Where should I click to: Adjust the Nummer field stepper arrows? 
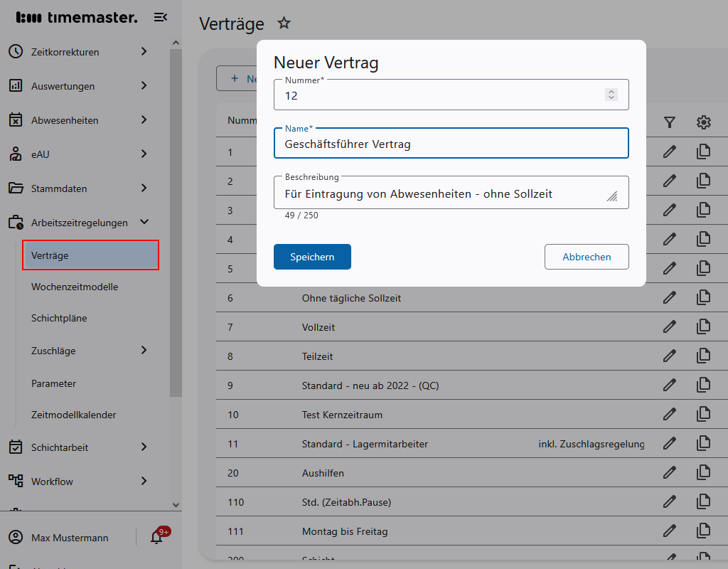pyautogui.click(x=611, y=95)
